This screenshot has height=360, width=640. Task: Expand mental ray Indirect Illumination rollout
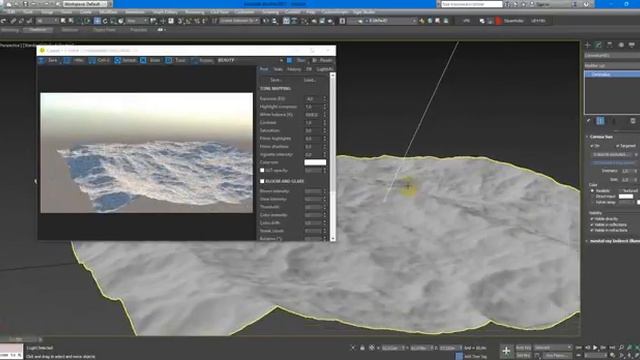point(612,241)
